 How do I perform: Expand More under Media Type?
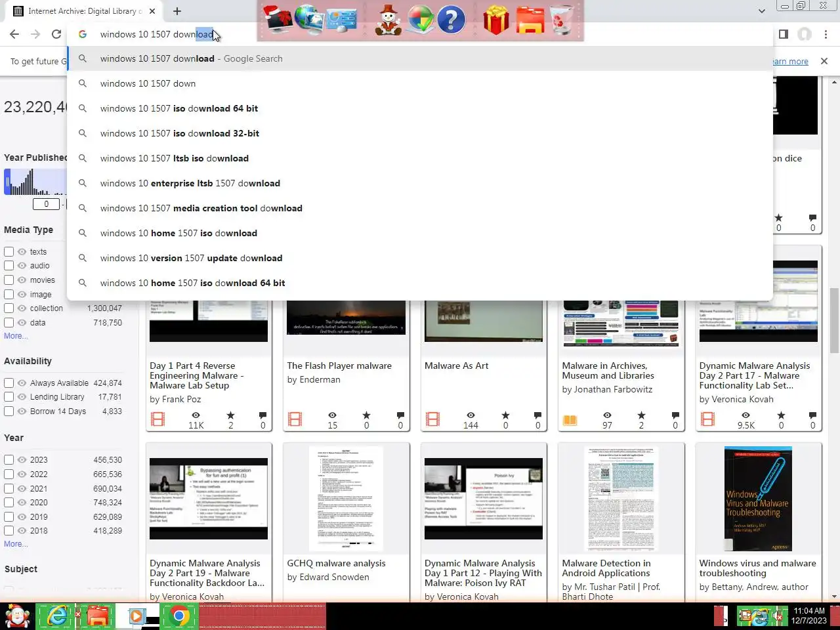[x=16, y=336]
